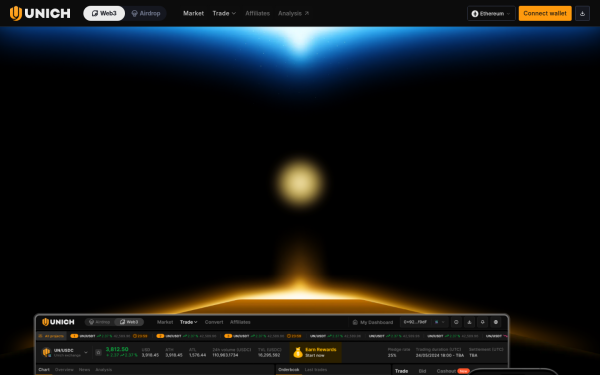The image size is (600, 375).
Task: Click Affiliates in the preview panel header
Action: 240,322
